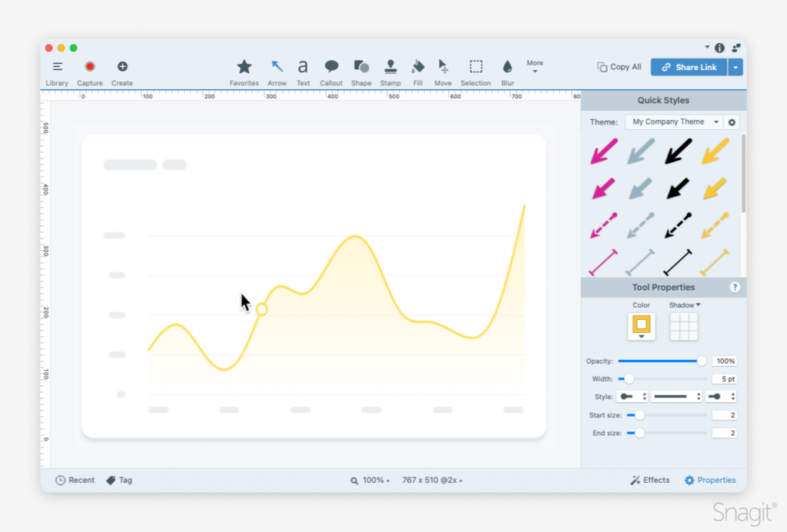The height and width of the screenshot is (532, 787).
Task: Select the Stamp tool
Action: (x=390, y=72)
